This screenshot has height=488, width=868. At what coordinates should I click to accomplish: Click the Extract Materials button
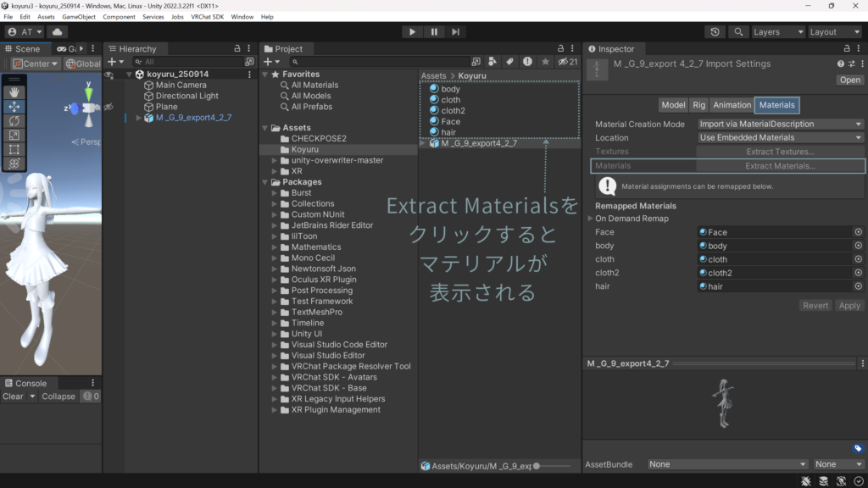(780, 166)
